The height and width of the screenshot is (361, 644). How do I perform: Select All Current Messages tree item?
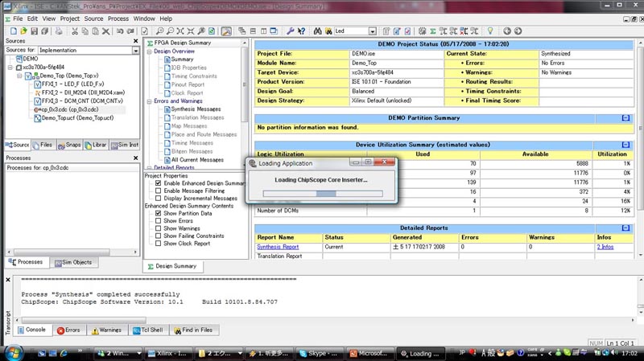(197, 160)
